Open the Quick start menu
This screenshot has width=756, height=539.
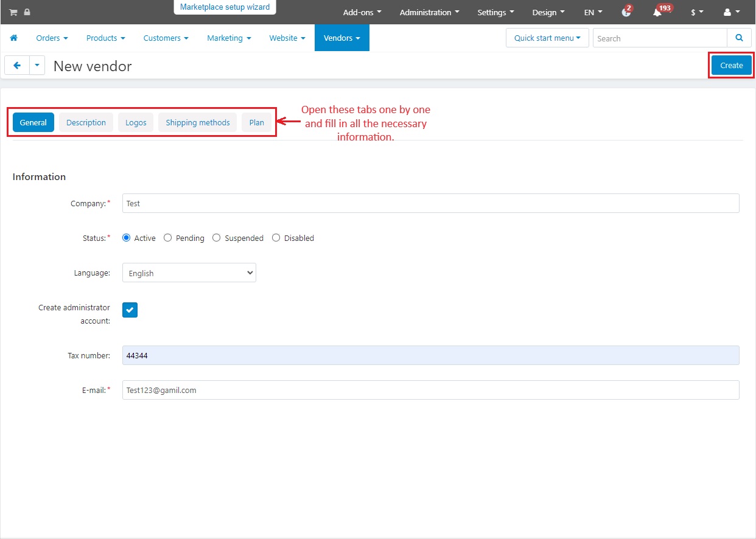547,38
